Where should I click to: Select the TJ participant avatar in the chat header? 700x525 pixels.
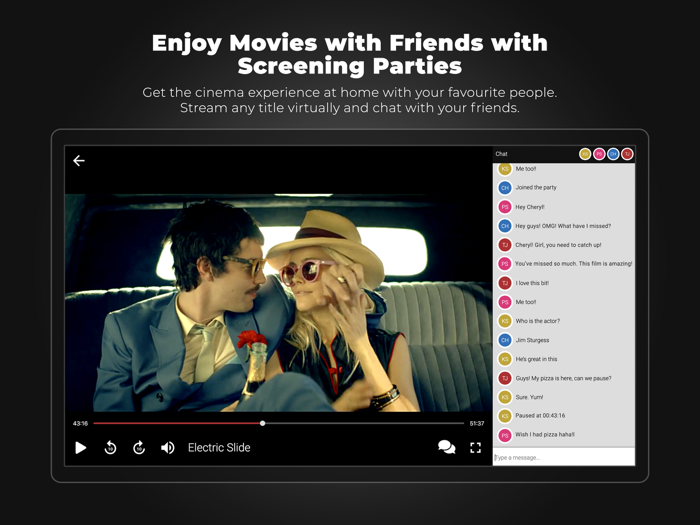coord(627,154)
